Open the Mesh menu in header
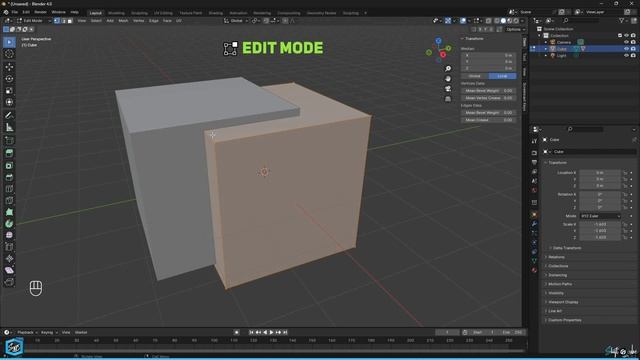This screenshot has height=360, width=640. [x=123, y=20]
